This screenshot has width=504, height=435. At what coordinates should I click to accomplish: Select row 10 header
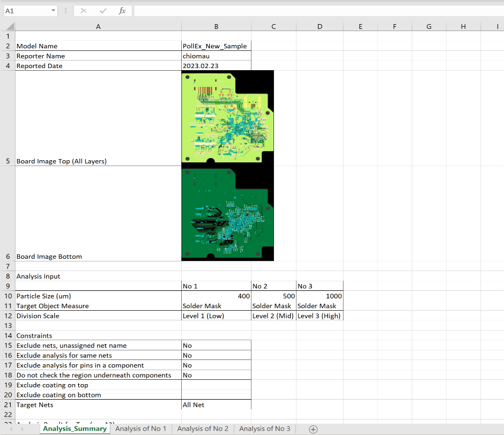point(8,296)
